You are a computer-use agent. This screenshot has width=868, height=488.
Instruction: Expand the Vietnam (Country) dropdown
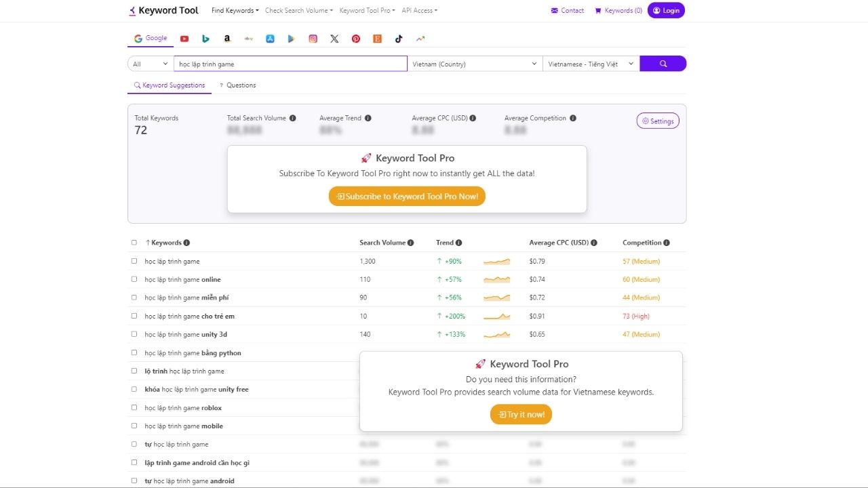[x=475, y=64]
